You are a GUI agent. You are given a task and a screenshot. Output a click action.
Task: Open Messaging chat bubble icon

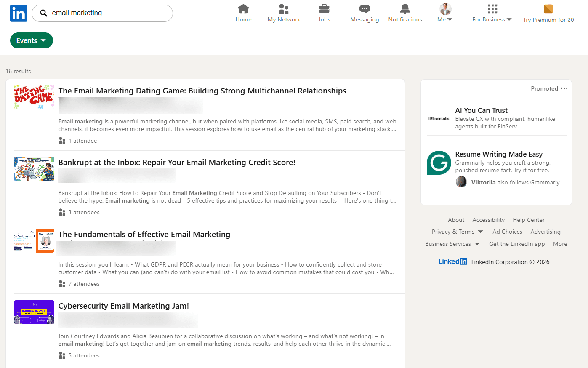(365, 9)
